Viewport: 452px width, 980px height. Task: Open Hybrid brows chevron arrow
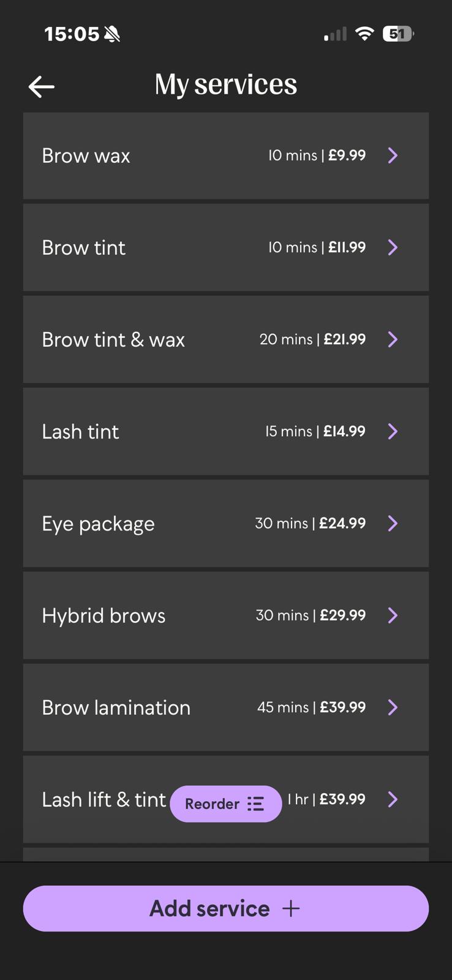click(x=393, y=615)
